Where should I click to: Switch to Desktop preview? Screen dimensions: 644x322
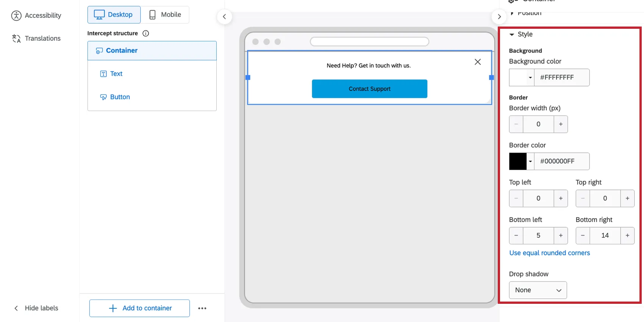114,15
